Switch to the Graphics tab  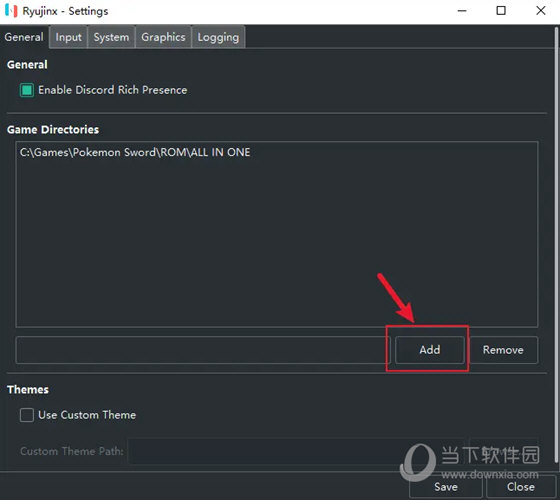point(163,37)
